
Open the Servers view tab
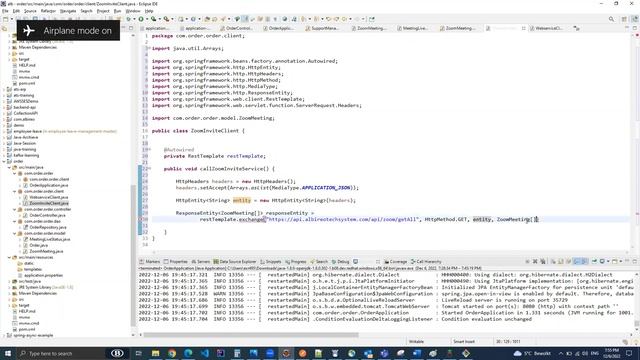[200, 262]
